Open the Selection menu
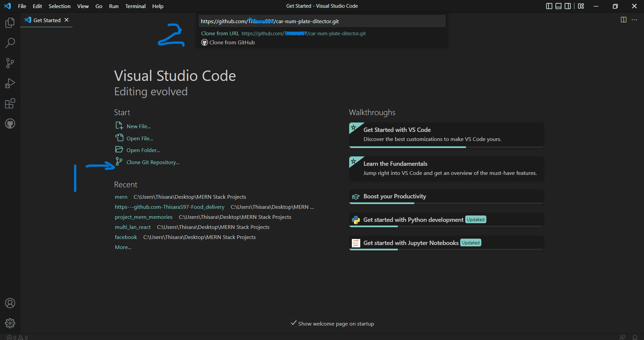The image size is (644, 340). (x=60, y=6)
